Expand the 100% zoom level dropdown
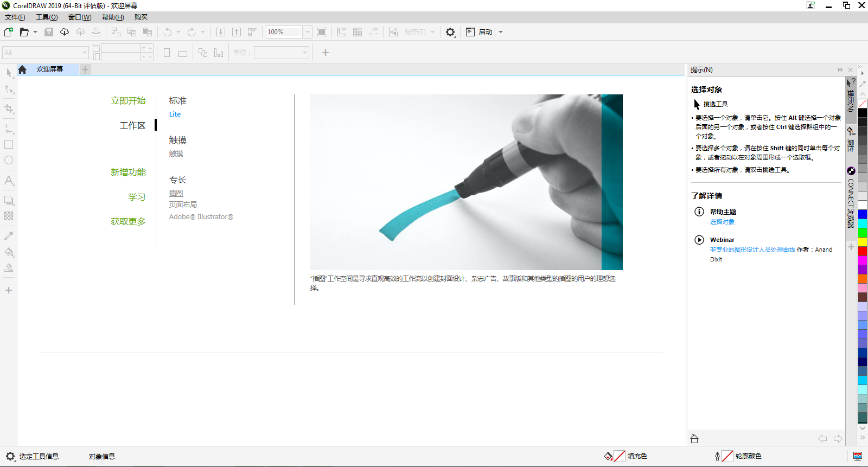Viewport: 868px width, 467px height. point(308,32)
